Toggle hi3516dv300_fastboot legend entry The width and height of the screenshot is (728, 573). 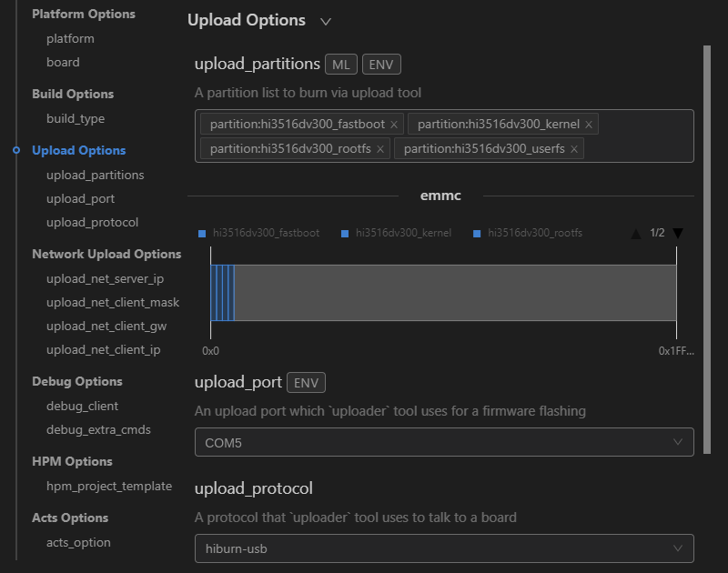pyautogui.click(x=259, y=233)
